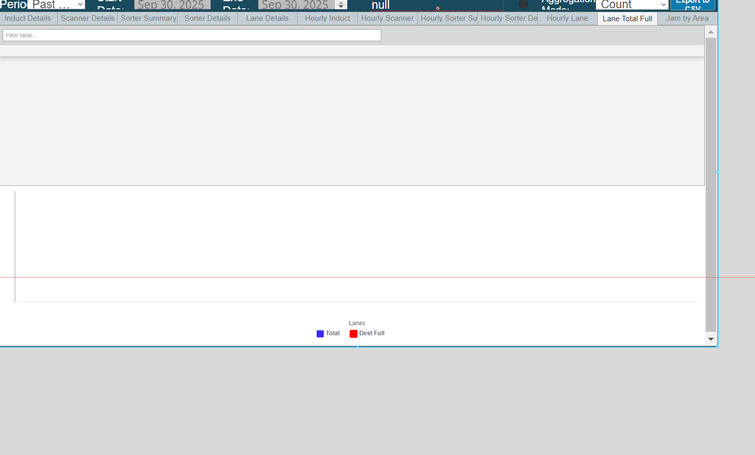Click the Filter table input field
This screenshot has width=755, height=455.
pyautogui.click(x=192, y=35)
